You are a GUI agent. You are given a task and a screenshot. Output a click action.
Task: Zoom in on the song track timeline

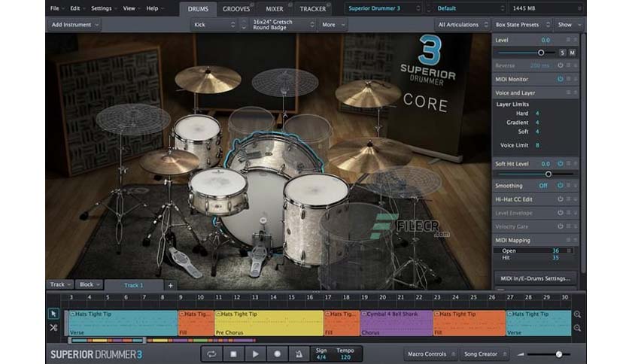tap(577, 314)
